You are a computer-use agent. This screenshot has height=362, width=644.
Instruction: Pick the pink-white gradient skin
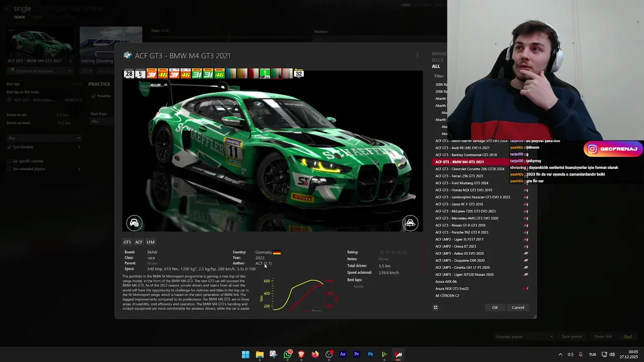287,74
